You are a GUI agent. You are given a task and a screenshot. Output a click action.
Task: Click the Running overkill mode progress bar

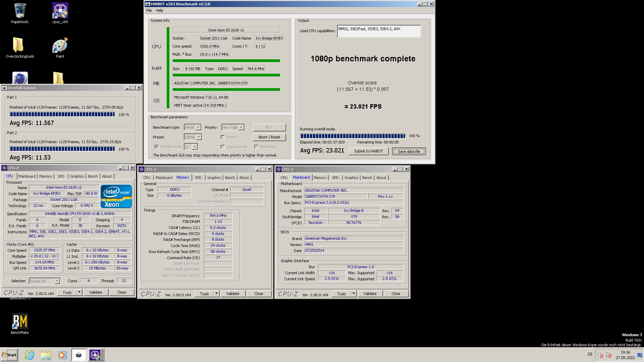coord(353,136)
